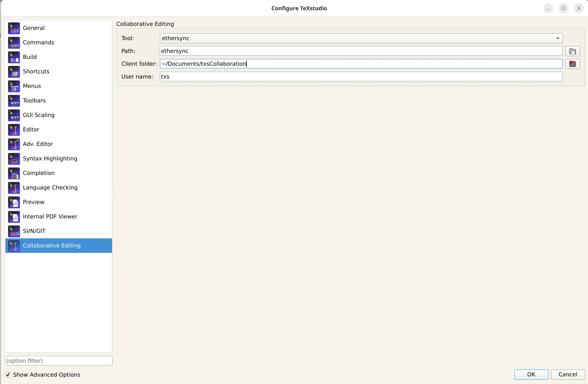The height and width of the screenshot is (384, 588).
Task: Click the option filter input field
Action: pyautogui.click(x=58, y=361)
